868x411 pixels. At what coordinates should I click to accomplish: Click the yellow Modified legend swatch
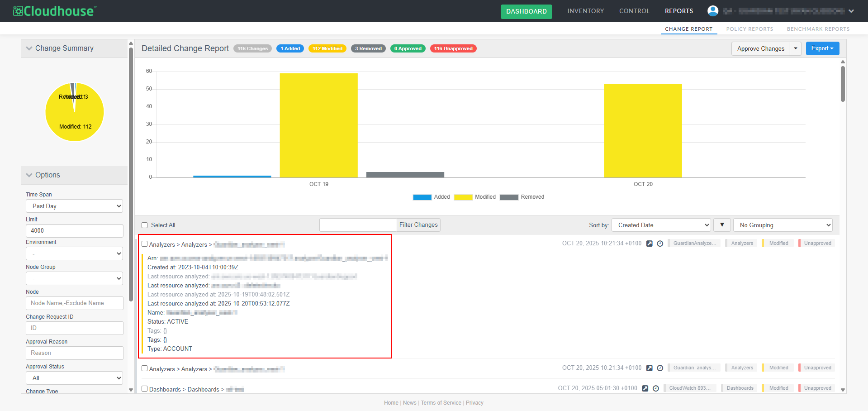click(x=463, y=197)
